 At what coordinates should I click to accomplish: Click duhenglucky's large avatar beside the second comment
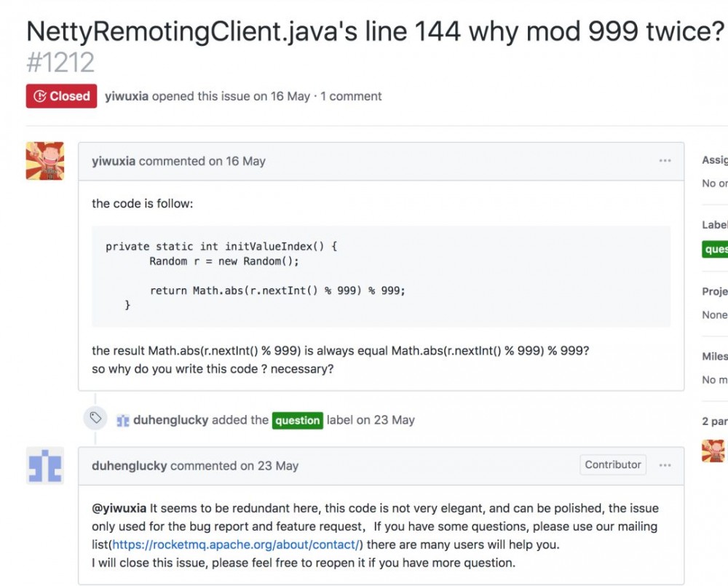pos(45,465)
